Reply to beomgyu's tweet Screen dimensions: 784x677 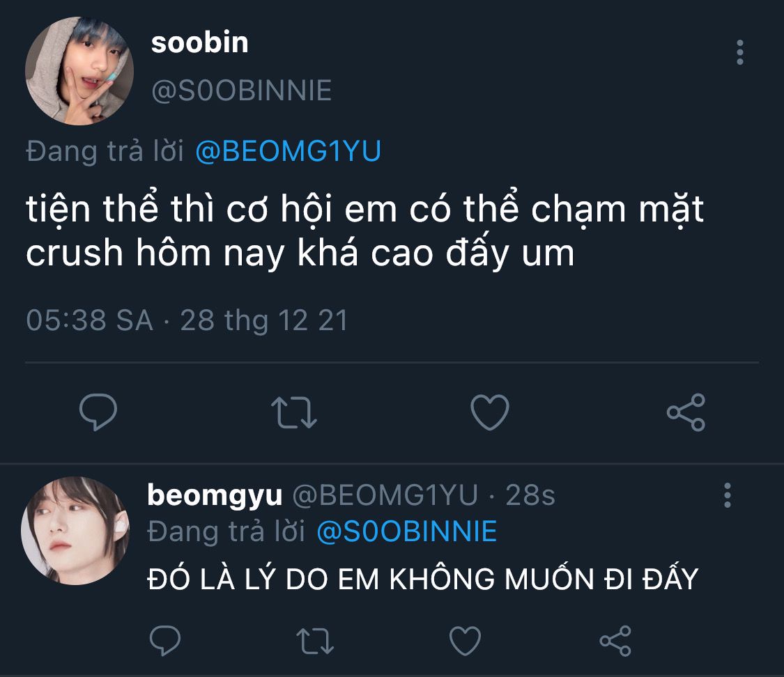165,640
